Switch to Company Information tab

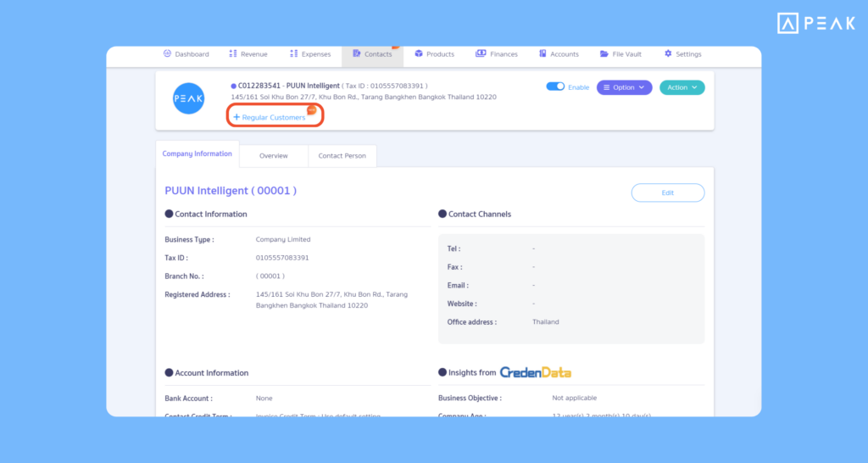coord(197,154)
